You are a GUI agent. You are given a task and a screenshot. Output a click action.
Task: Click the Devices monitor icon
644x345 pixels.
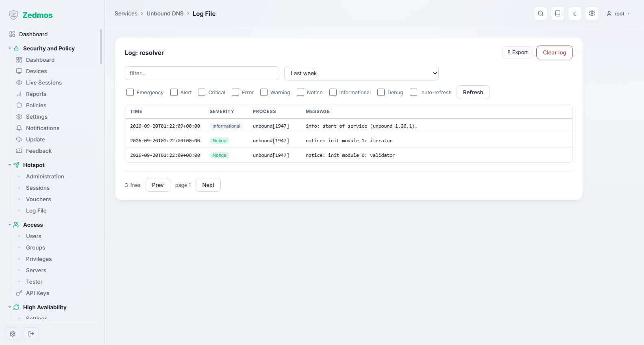pyautogui.click(x=19, y=71)
